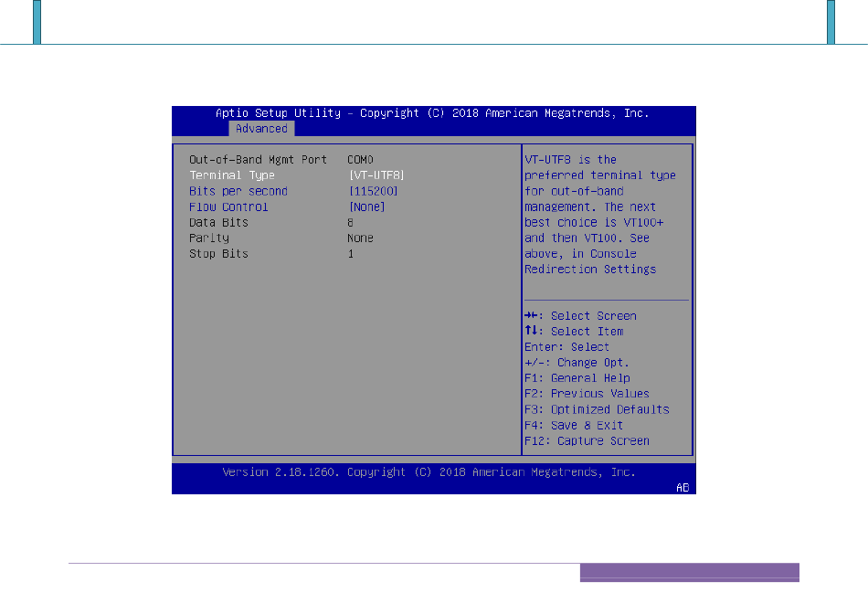Viewport: 868px width, 614px height.
Task: Open the Advanced tab
Action: (x=261, y=129)
